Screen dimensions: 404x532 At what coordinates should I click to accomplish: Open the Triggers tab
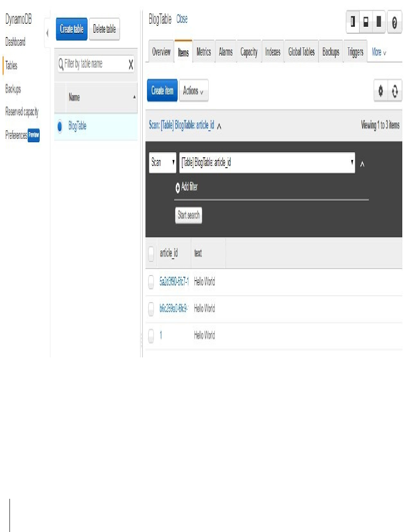coord(355,52)
